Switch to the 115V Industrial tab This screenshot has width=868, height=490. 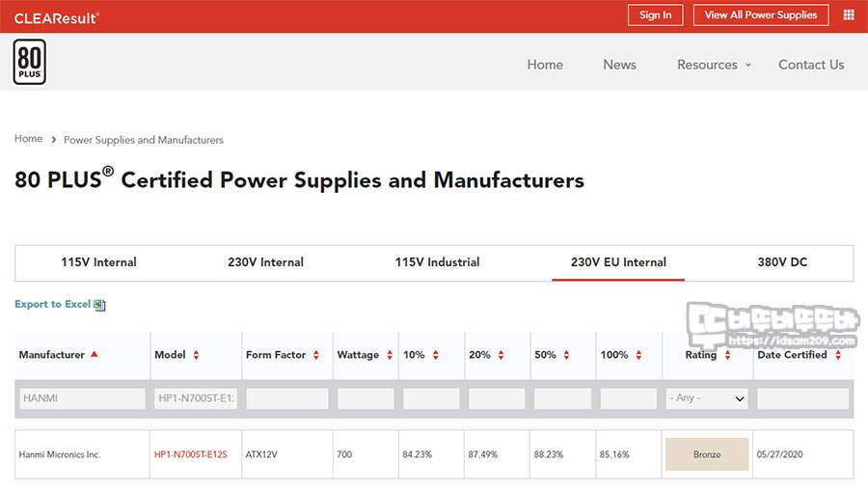click(437, 262)
